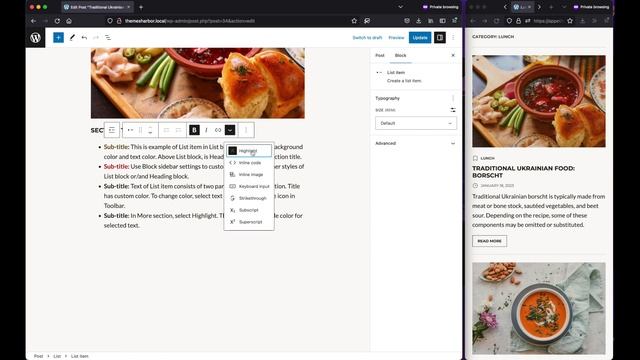Viewport: 640px width, 360px height.
Task: Bookmark page with star in right browser
Action: (570, 21)
